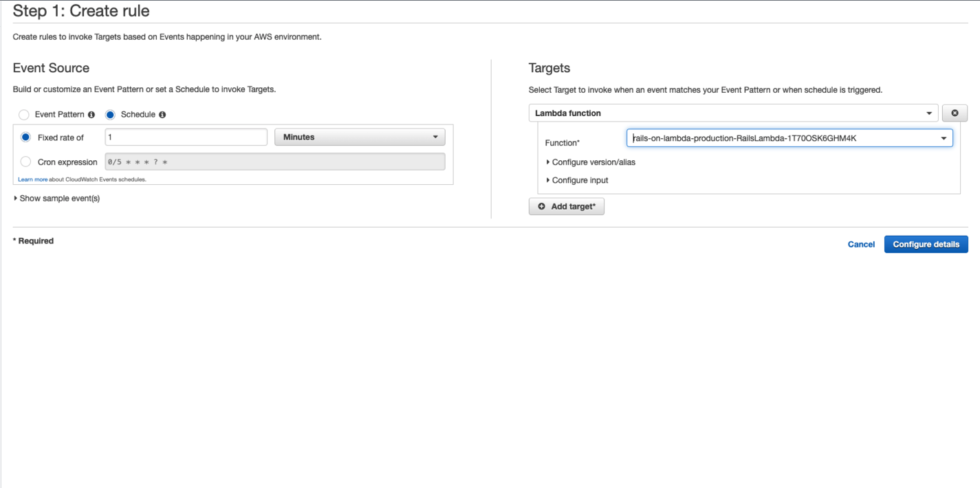Click the info icon beside Event Pattern
The image size is (980, 488).
[x=91, y=114]
